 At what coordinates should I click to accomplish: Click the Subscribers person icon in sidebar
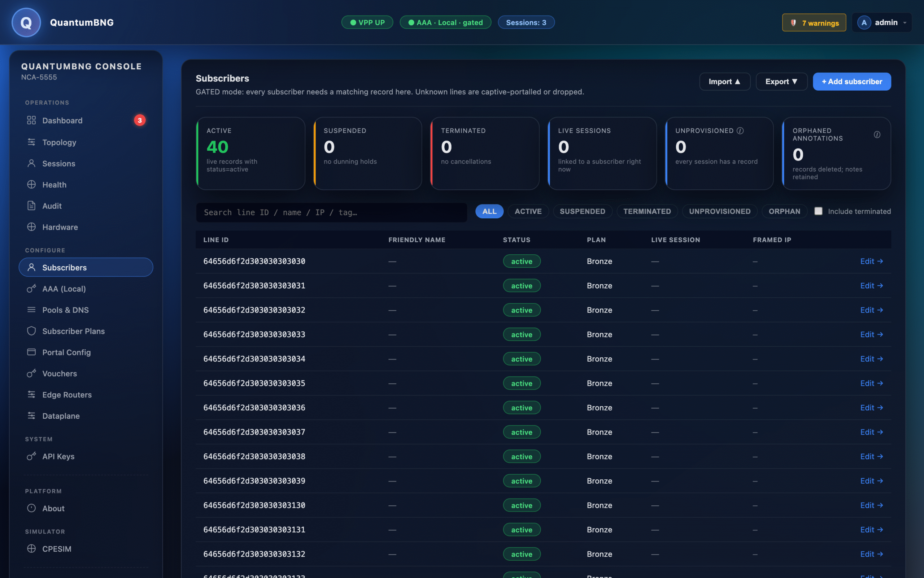pos(31,267)
